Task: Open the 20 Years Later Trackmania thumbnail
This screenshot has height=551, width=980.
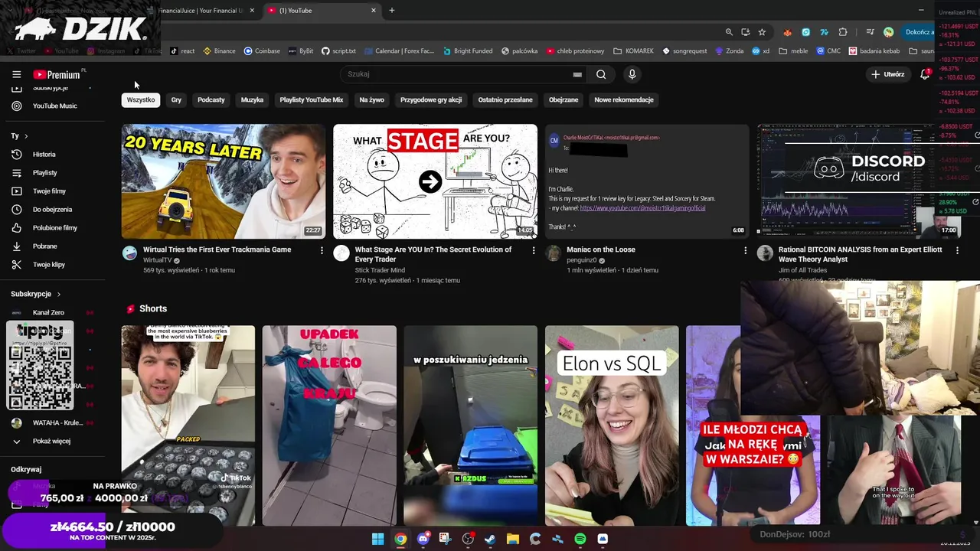Action: (x=224, y=181)
